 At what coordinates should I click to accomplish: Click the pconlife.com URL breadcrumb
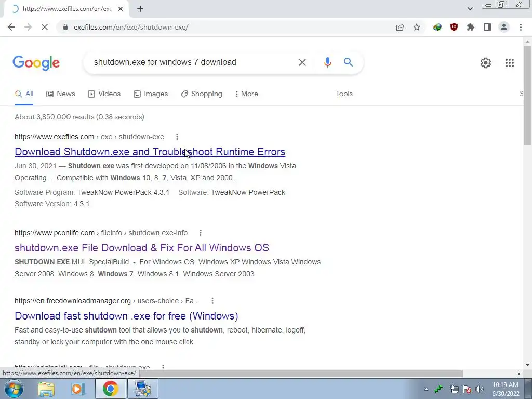click(x=101, y=233)
